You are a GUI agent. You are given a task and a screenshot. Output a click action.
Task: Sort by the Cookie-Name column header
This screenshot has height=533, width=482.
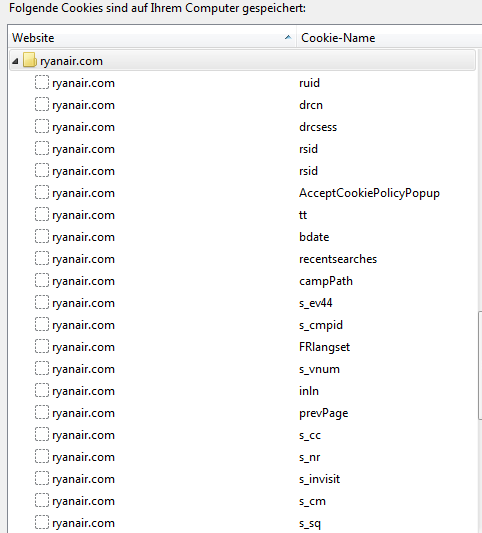(389, 37)
